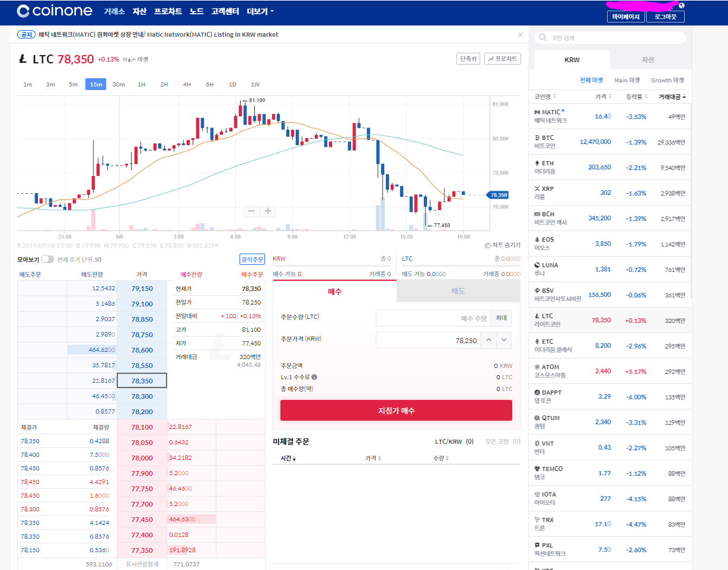Close the MATIC listing notice banner

tap(521, 35)
